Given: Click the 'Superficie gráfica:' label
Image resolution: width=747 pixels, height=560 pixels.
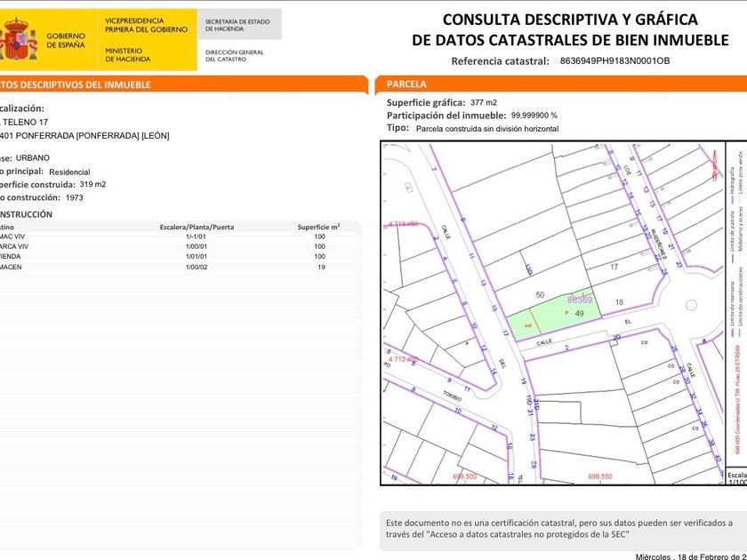Looking at the screenshot, I should (x=426, y=102).
